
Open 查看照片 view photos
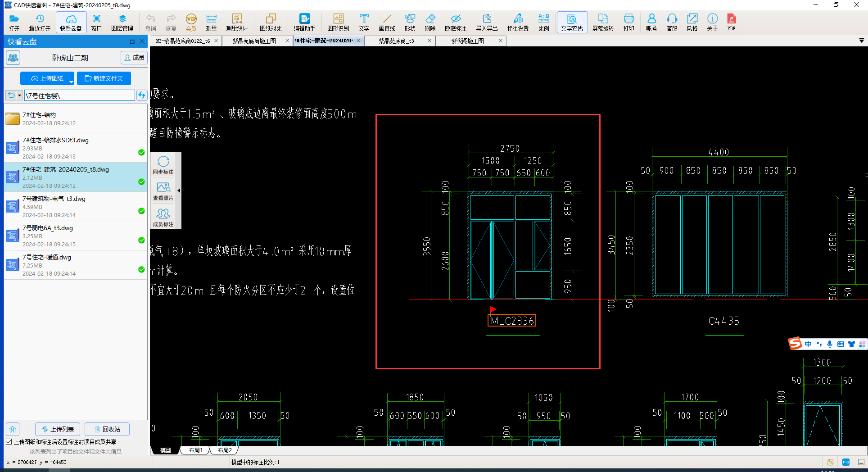point(163,191)
